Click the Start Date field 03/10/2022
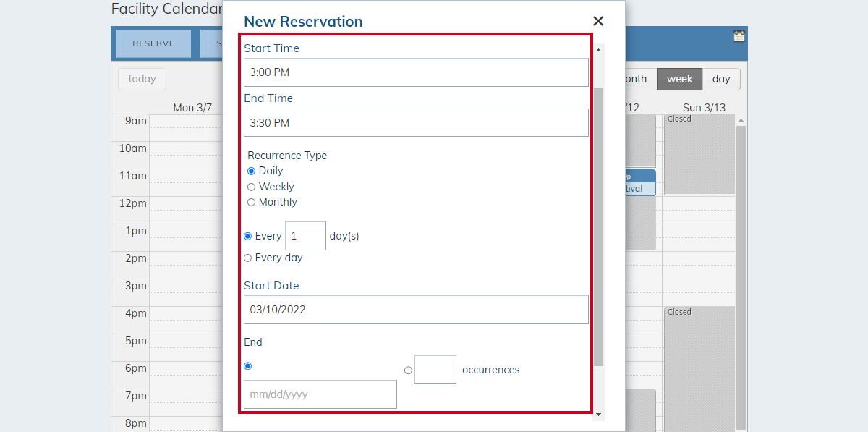 coord(416,310)
